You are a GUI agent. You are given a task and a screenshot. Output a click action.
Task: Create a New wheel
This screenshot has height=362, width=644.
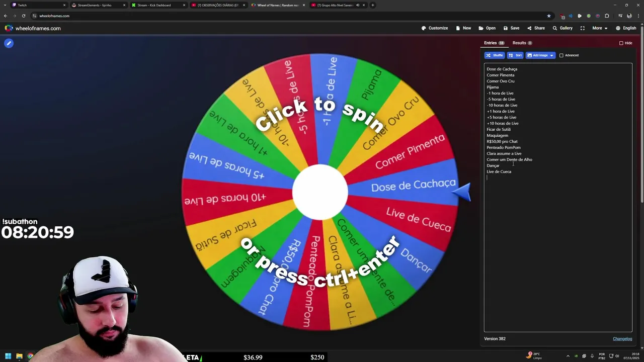coord(463,28)
